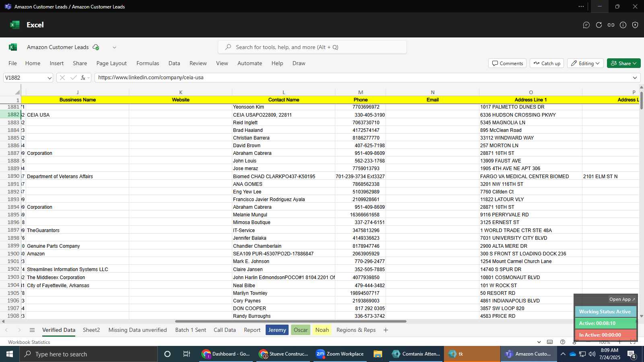Open Windows notification center icon
Viewport: 644px width, 362px height.
pos(632,354)
